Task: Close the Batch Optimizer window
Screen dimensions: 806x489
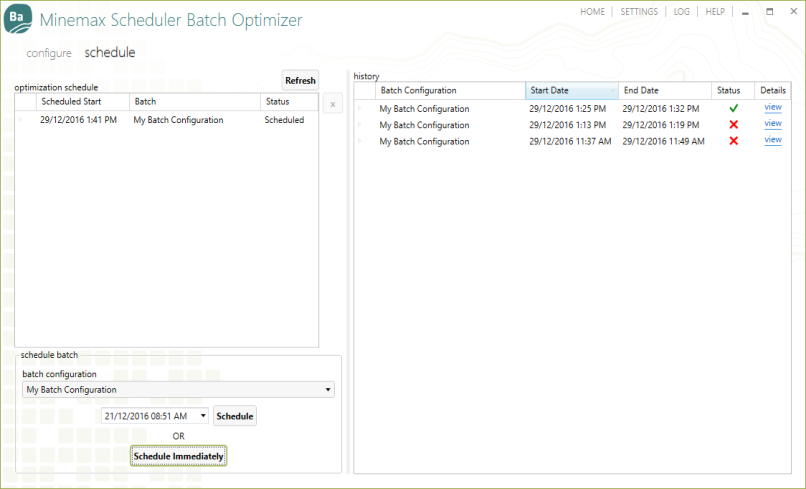Action: click(794, 11)
